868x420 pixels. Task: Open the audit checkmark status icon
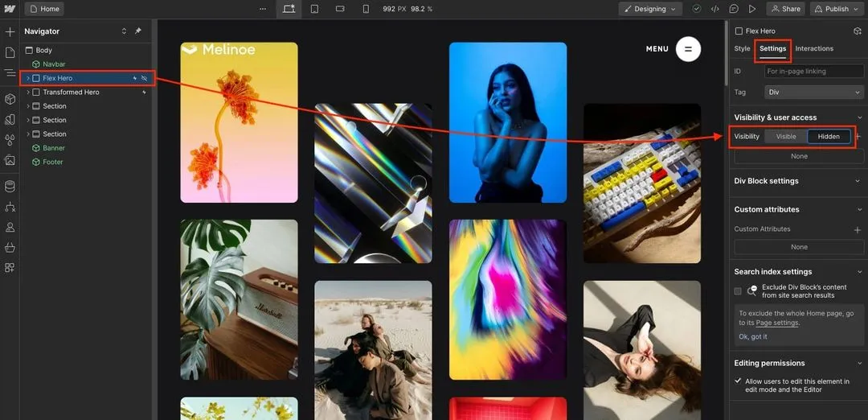point(697,9)
